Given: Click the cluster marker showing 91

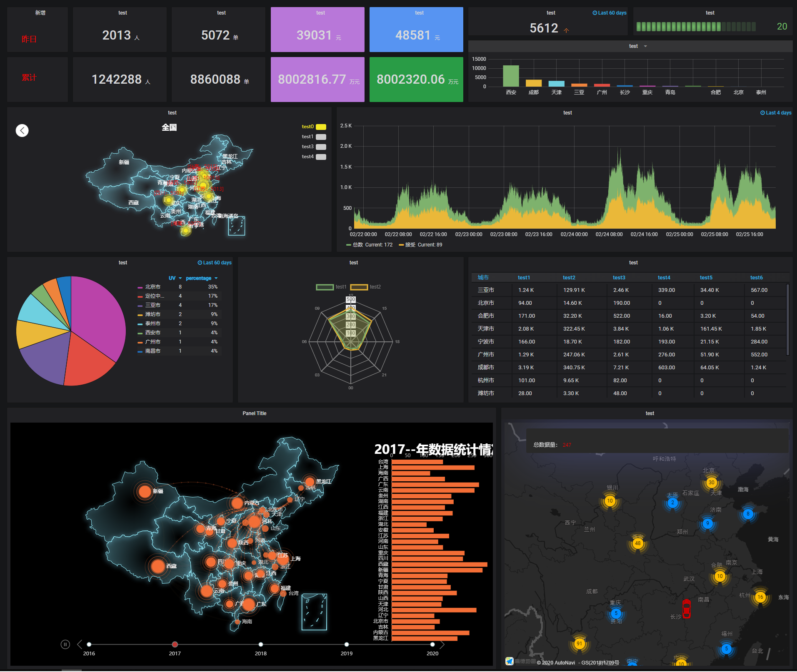Looking at the screenshot, I should (579, 644).
